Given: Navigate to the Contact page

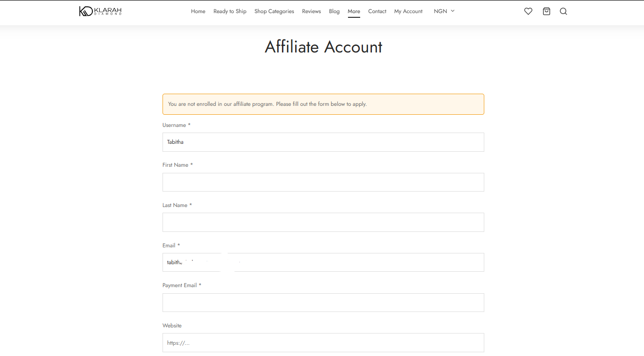Looking at the screenshot, I should tap(377, 11).
